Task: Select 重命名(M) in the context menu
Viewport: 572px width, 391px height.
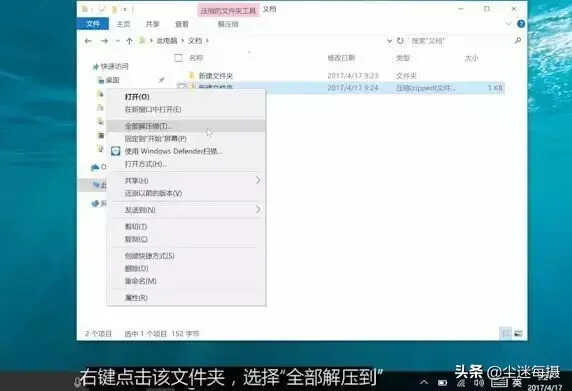Action: point(140,281)
